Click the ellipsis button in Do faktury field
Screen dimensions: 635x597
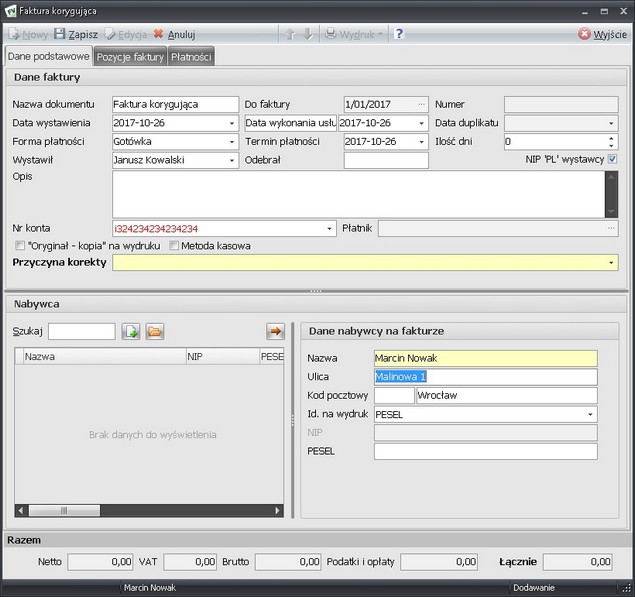[x=422, y=104]
